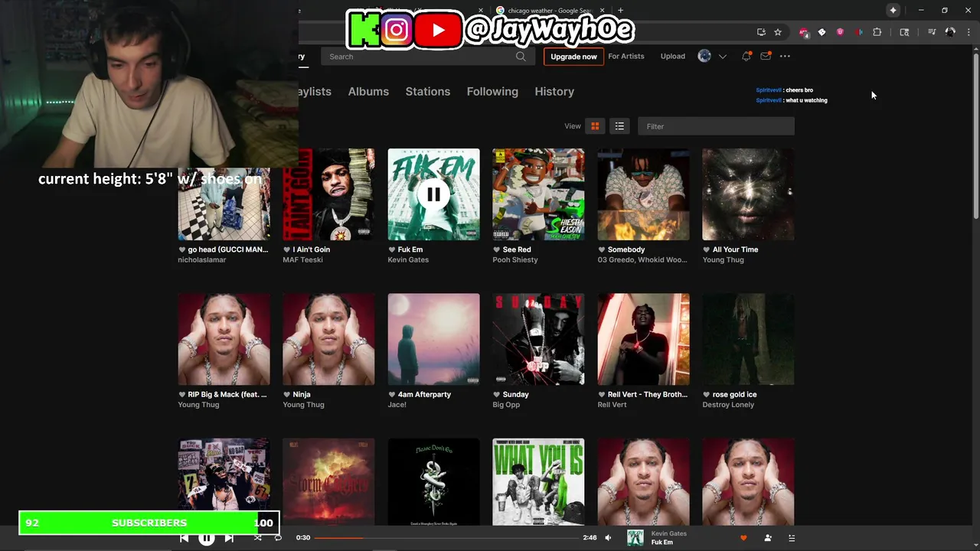Open the Upload page
This screenshot has width=980, height=551.
673,56
